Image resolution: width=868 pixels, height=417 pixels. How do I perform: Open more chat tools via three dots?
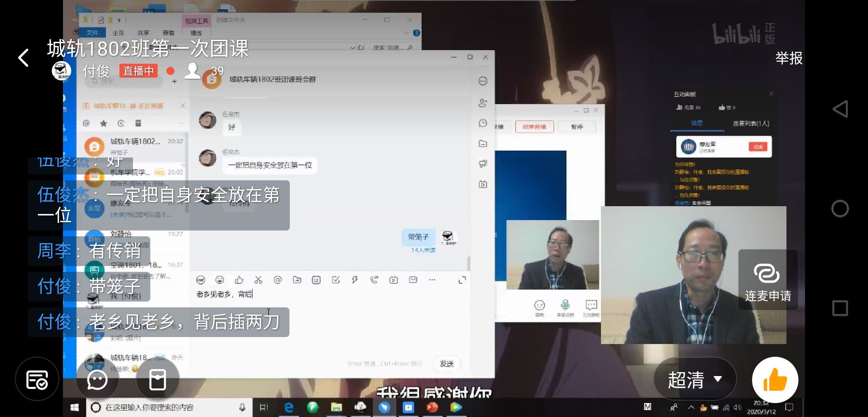pos(432,280)
